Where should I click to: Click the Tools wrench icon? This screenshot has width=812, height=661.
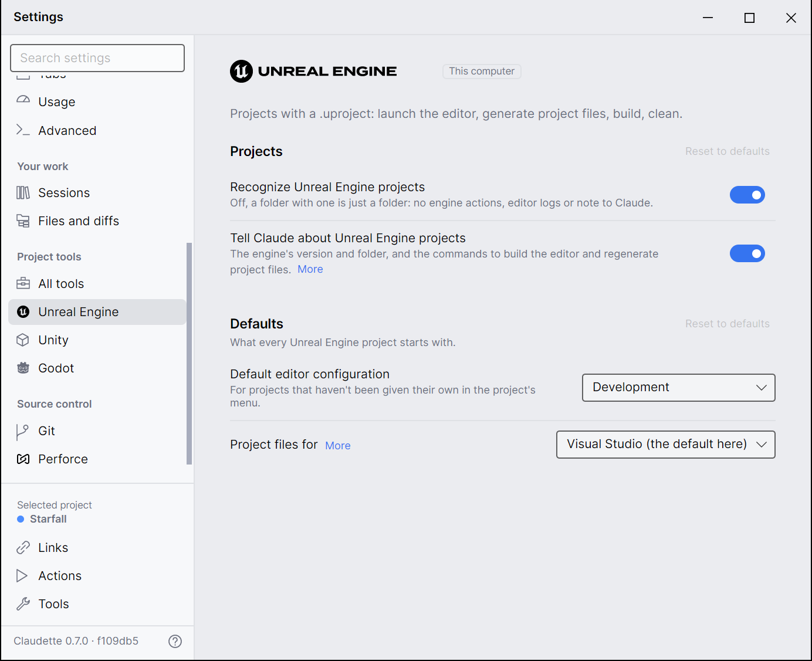tap(23, 604)
